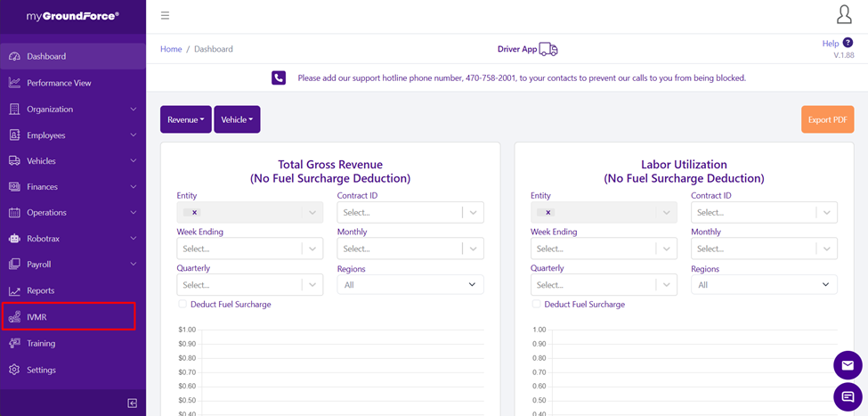This screenshot has height=416, width=868.
Task: Open the mail floating button
Action: click(x=848, y=365)
